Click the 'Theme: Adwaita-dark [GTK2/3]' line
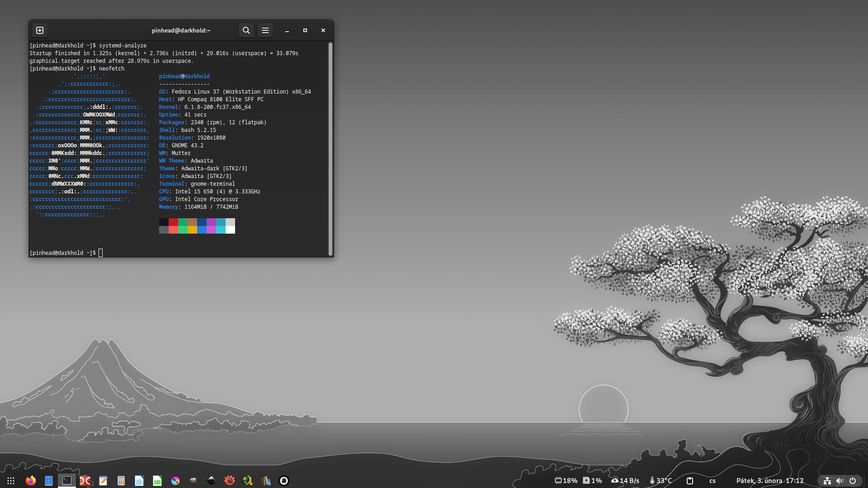868x488 pixels. [203, 169]
